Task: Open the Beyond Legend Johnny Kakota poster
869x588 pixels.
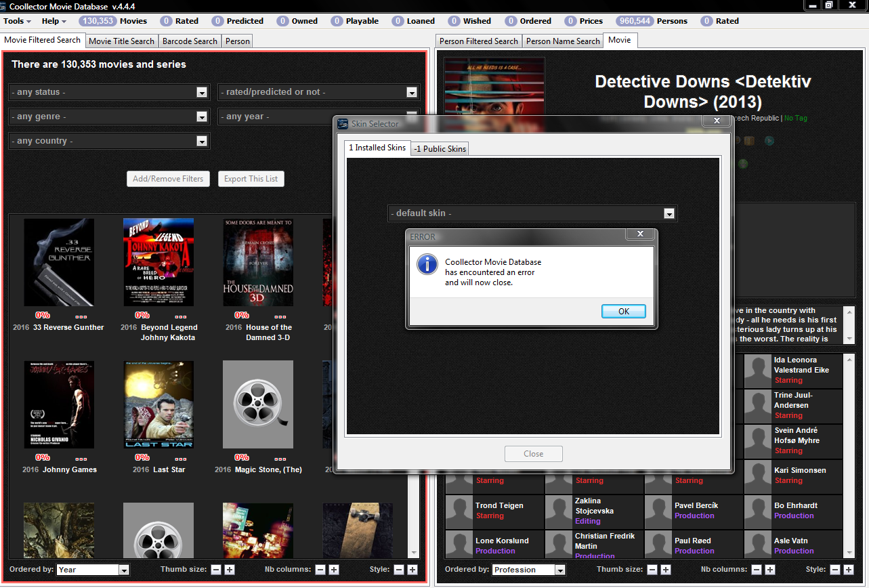Action: coord(158,262)
